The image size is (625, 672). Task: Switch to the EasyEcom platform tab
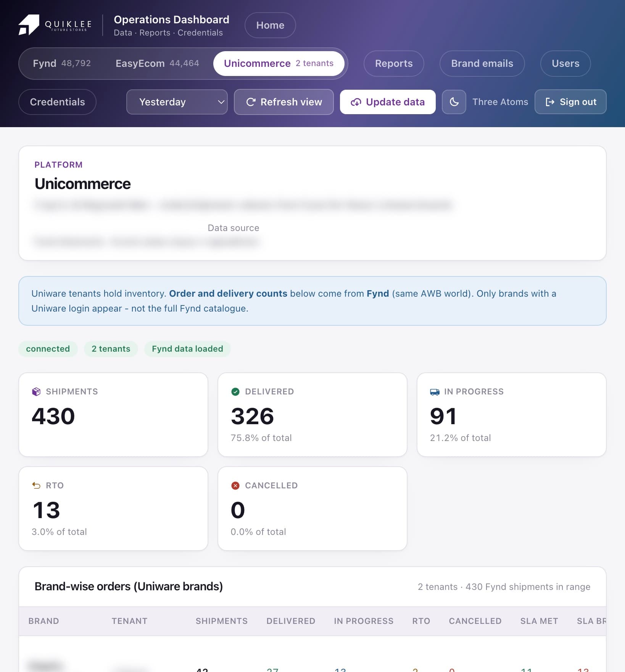point(157,63)
